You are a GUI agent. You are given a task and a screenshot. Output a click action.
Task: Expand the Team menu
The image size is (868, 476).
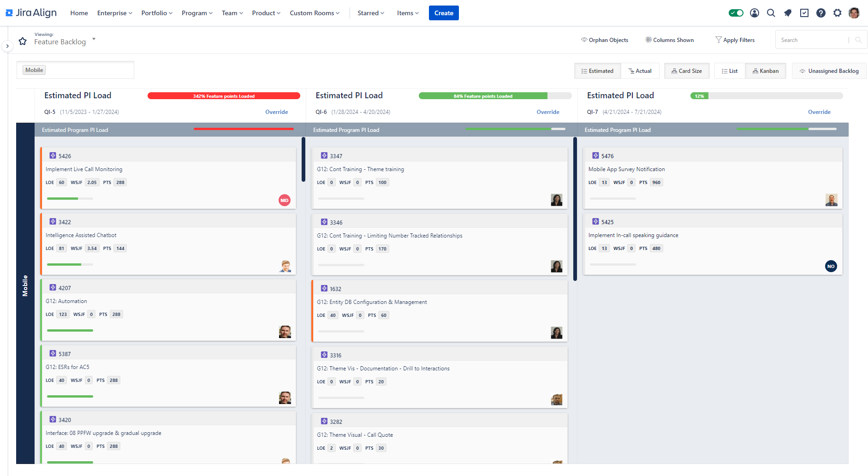point(232,13)
